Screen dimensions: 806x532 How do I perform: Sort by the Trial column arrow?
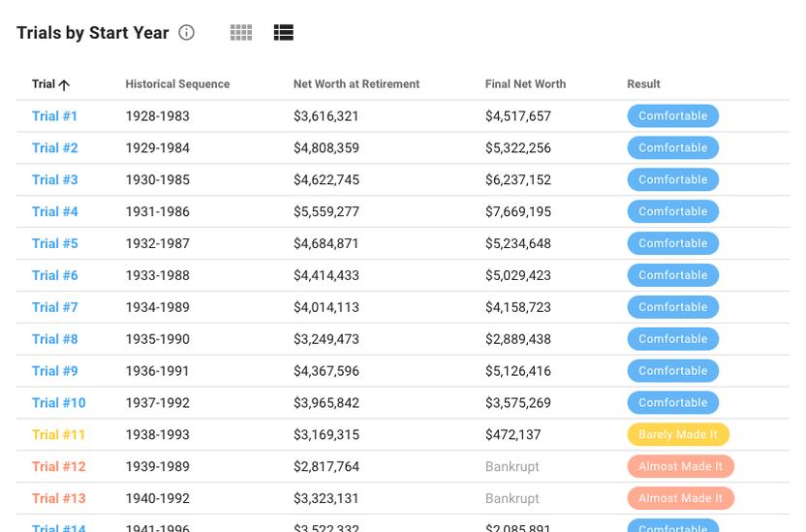64,84
